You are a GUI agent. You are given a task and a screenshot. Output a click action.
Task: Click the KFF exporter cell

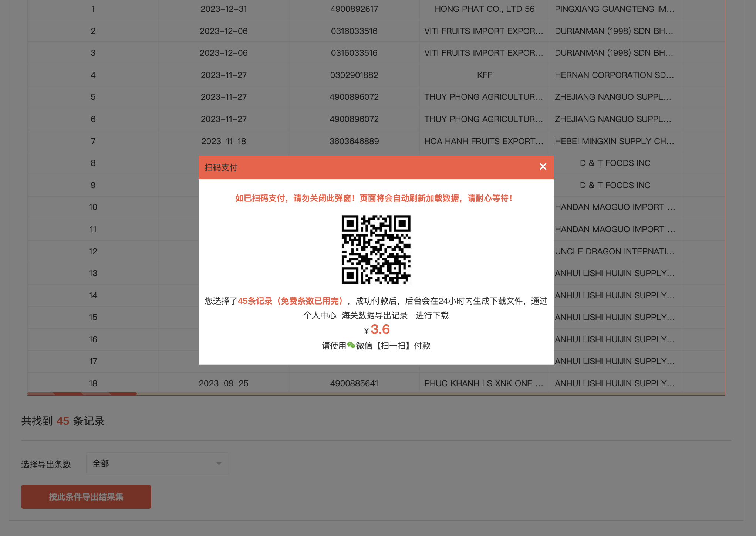485,75
